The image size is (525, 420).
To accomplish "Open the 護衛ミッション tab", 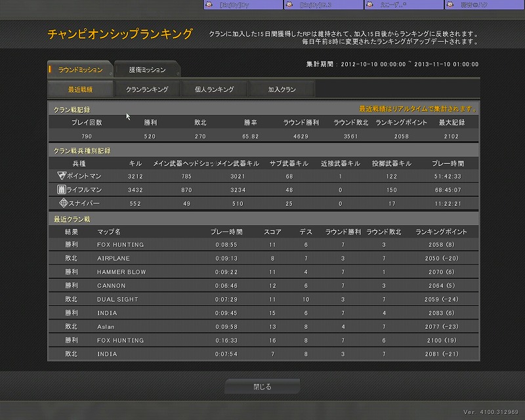I will pyautogui.click(x=148, y=70).
